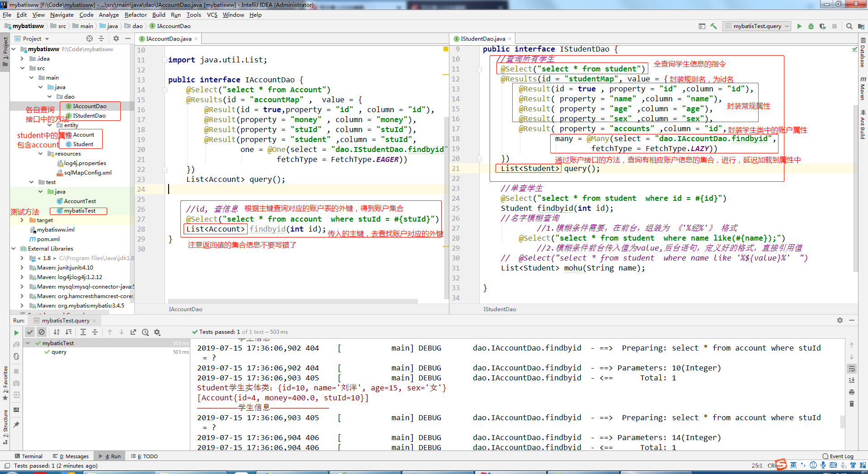Toggle the Database tool window strip
The height and width of the screenshot is (474, 868).
[x=863, y=52]
